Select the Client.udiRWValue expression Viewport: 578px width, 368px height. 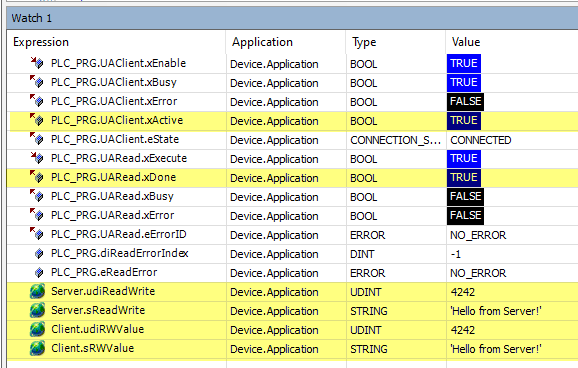click(97, 329)
